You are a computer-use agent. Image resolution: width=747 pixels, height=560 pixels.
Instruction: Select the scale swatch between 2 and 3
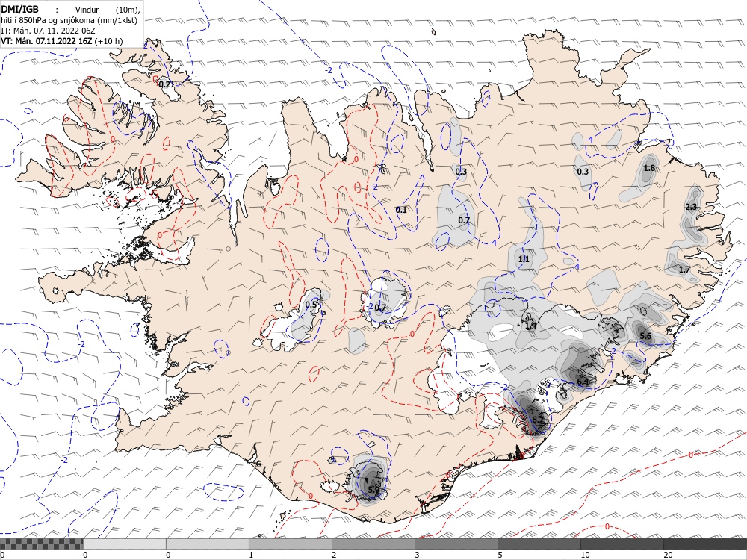pos(373,544)
